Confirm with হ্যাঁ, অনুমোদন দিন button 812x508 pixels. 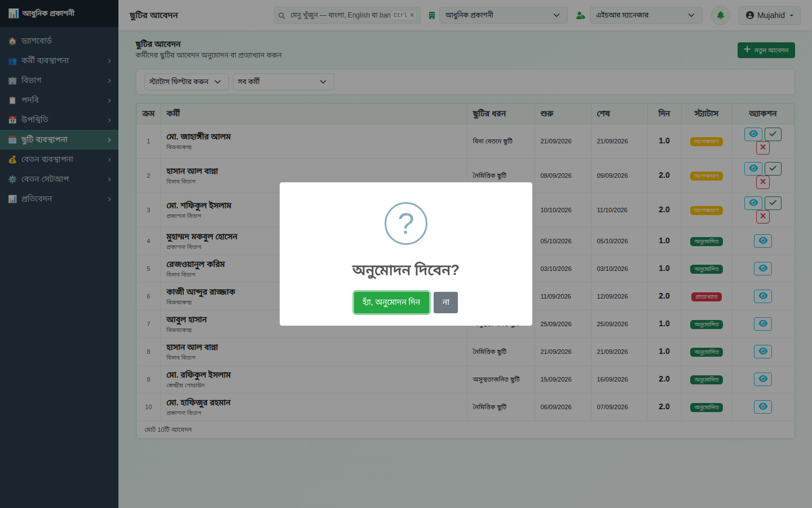391,303
